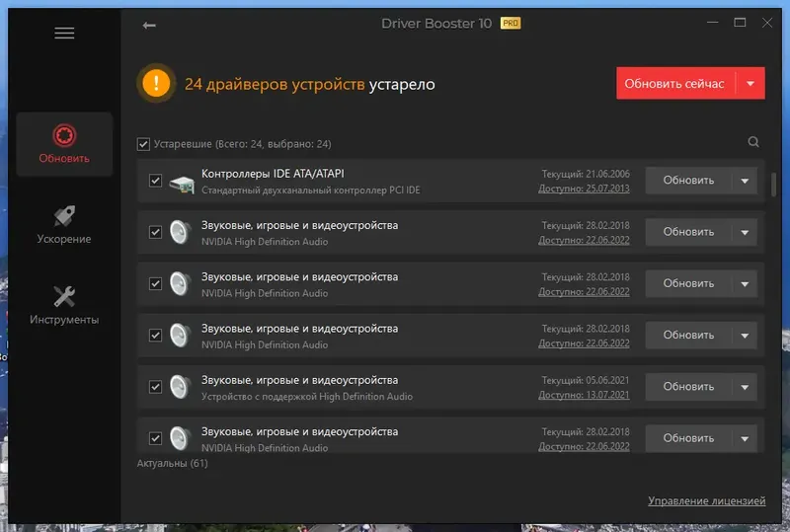Viewport: 790px width, 532px height.
Task: Click the Driver Booster 10 title text
Action: click(x=436, y=24)
